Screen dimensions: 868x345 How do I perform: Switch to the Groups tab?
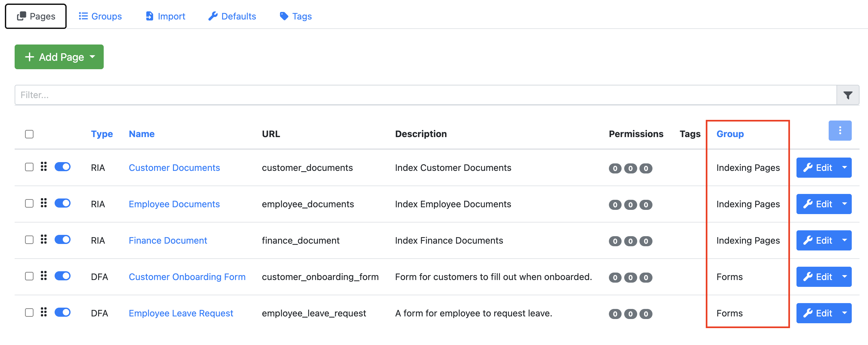pyautogui.click(x=100, y=16)
